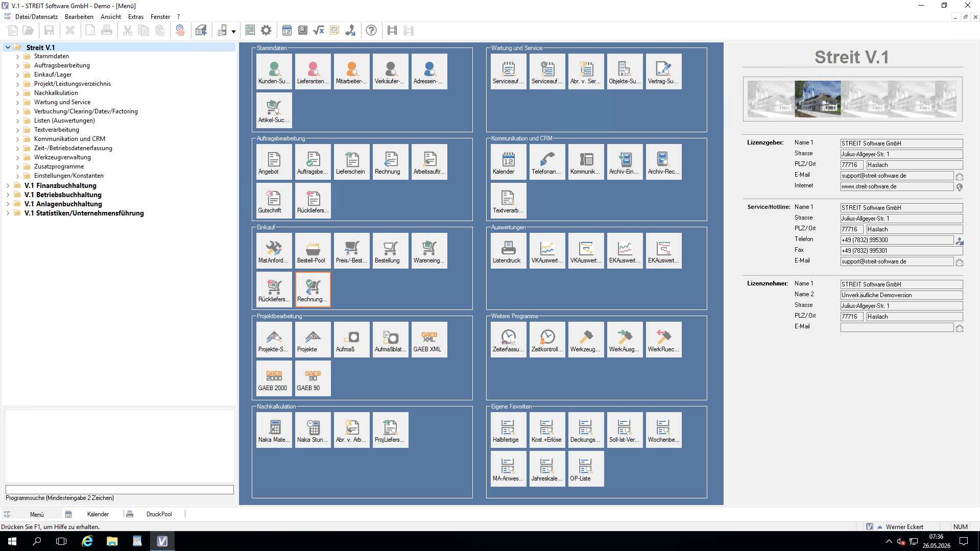The width and height of the screenshot is (980, 551).
Task: Send email via Lizenzgeber E-Mail icon
Action: coord(960,176)
